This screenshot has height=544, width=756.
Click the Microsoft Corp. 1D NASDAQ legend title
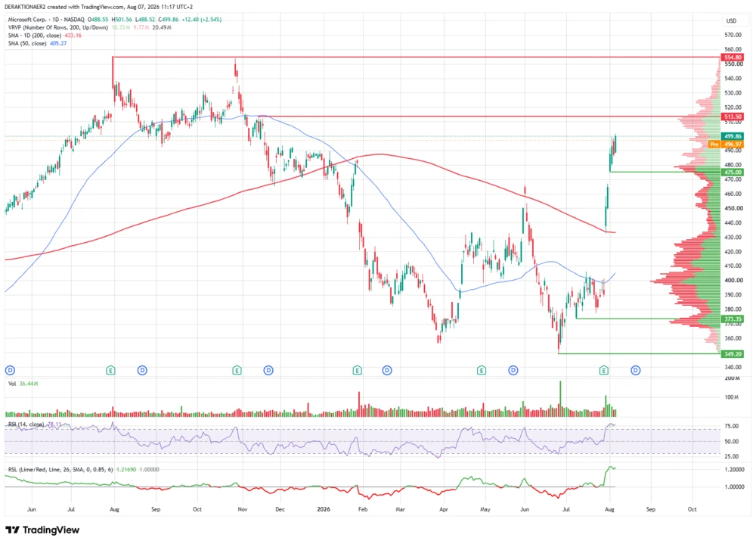46,20
